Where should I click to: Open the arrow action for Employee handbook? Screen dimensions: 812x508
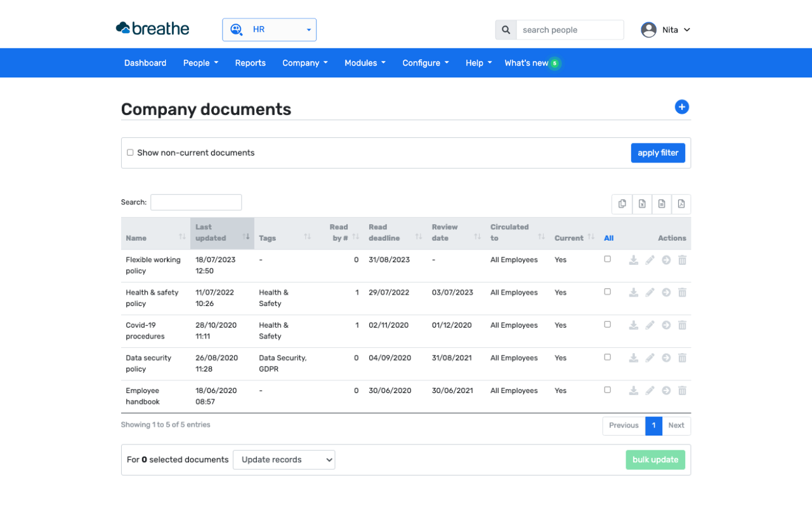click(x=666, y=391)
